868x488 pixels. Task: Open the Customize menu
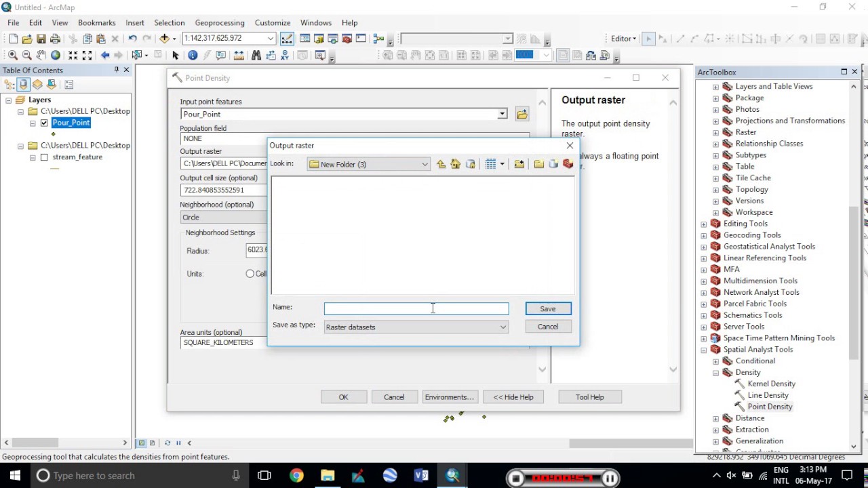tap(273, 22)
